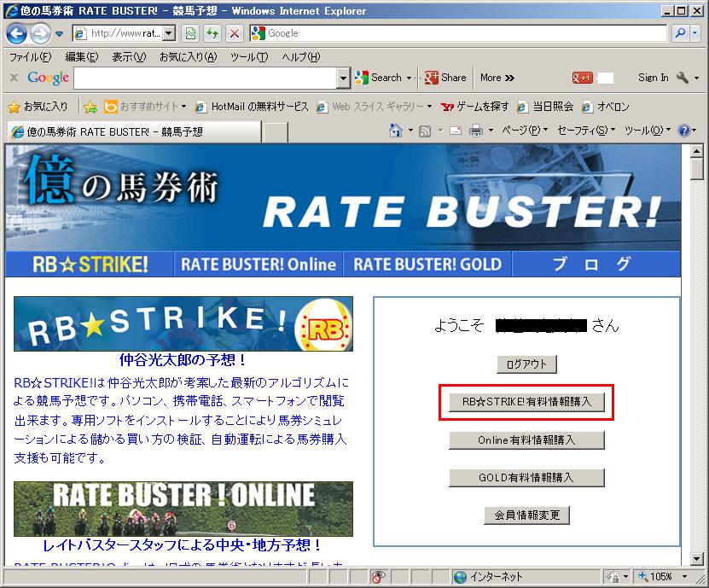Click the Google +1 button
709x588 pixels.
[583, 78]
